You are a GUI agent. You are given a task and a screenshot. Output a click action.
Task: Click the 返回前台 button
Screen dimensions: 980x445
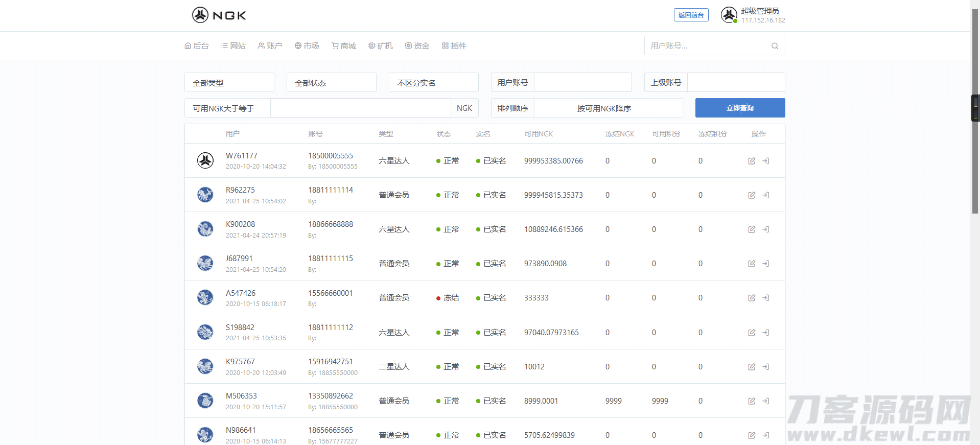691,15
